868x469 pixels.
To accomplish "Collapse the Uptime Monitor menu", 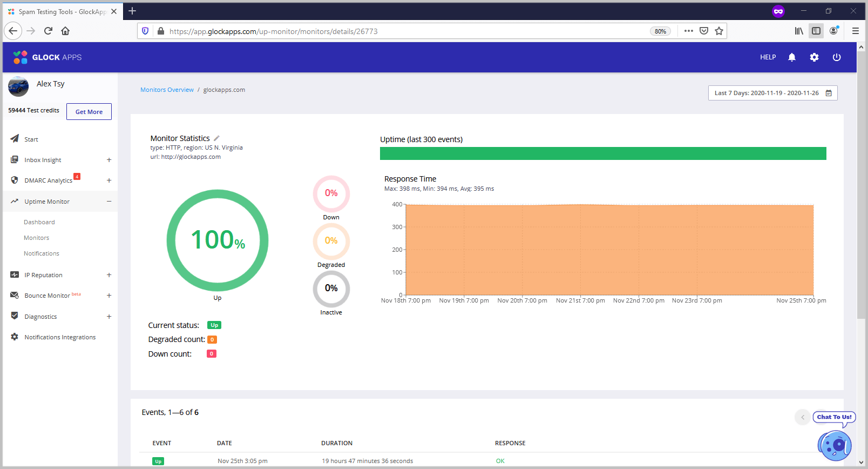I will pos(109,202).
